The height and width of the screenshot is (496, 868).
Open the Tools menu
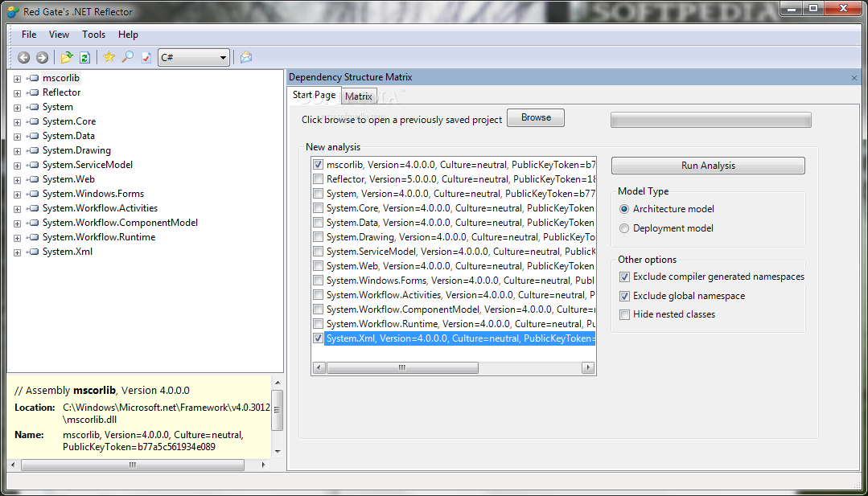point(93,35)
